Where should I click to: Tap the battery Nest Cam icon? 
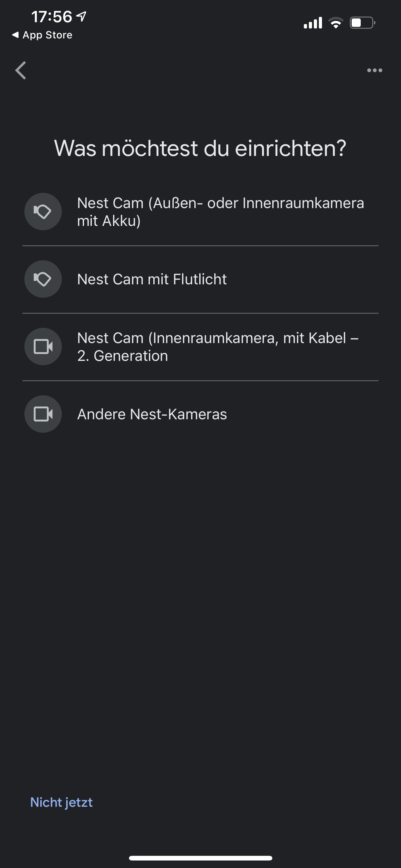tap(43, 212)
